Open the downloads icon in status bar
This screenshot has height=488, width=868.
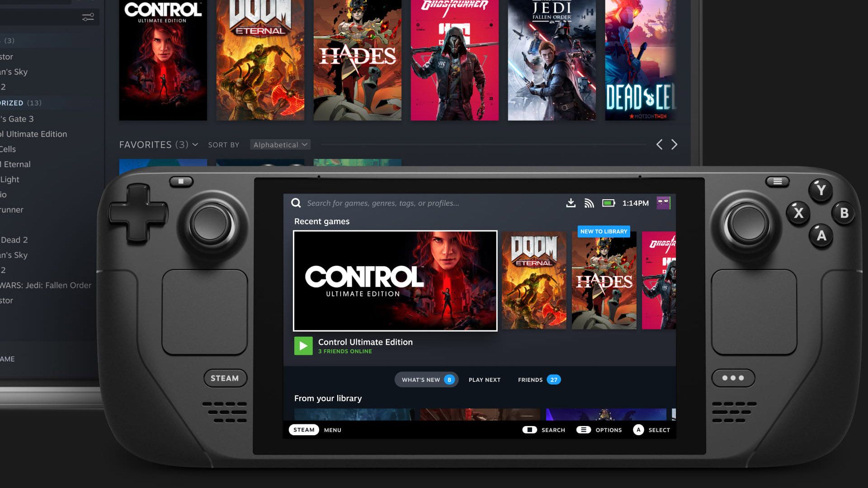(x=571, y=203)
